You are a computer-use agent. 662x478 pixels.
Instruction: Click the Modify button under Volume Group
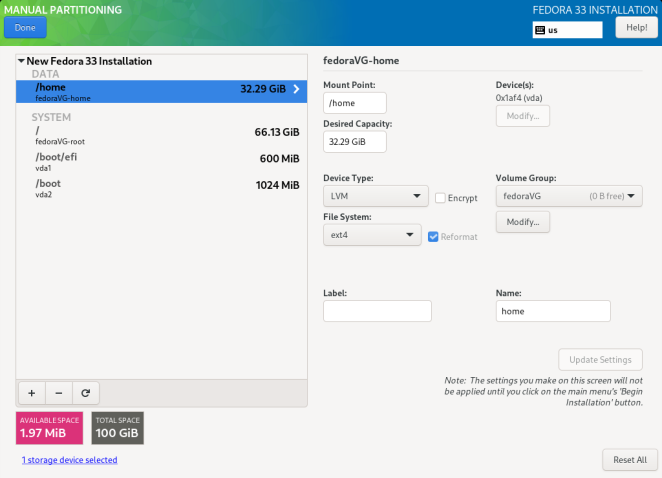click(x=523, y=222)
